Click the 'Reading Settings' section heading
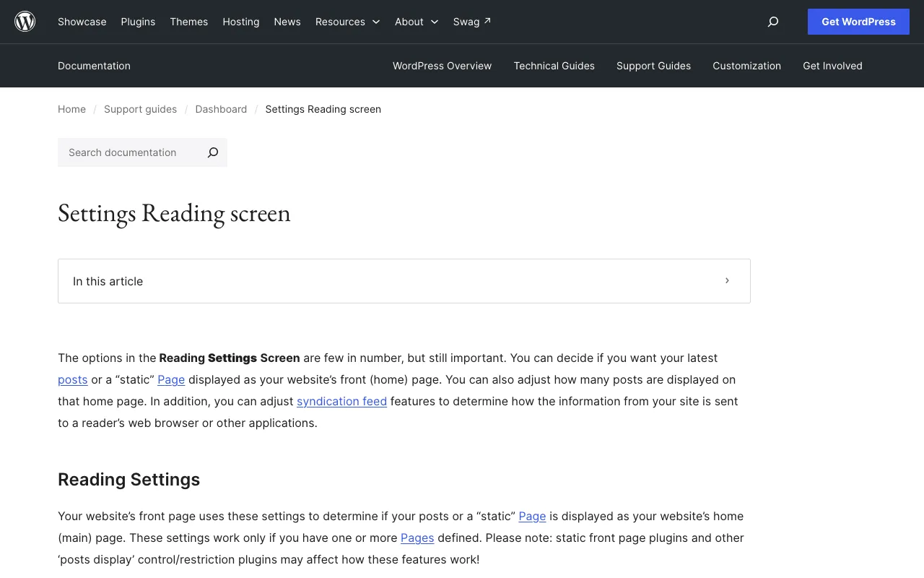This screenshot has width=924, height=578. click(x=128, y=480)
